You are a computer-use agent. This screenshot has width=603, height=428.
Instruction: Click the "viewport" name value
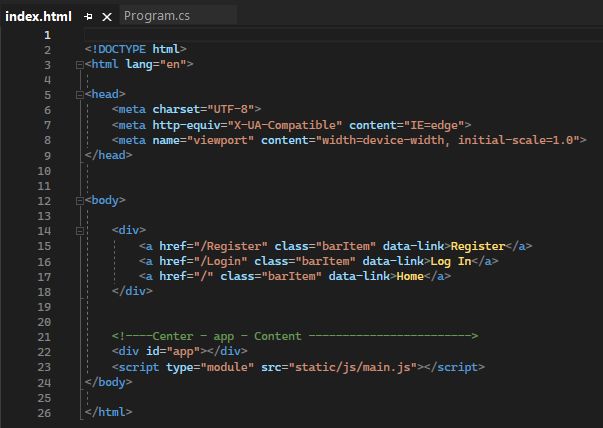[220, 140]
